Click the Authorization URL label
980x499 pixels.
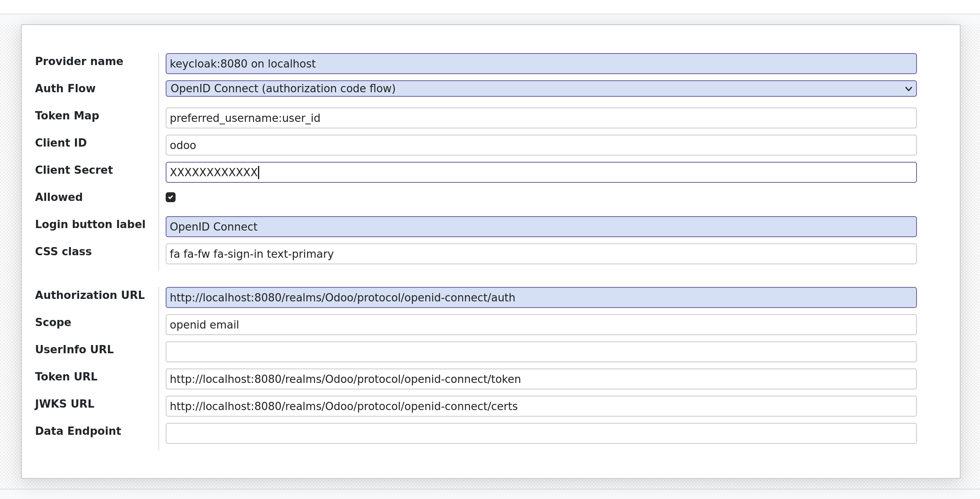90,295
